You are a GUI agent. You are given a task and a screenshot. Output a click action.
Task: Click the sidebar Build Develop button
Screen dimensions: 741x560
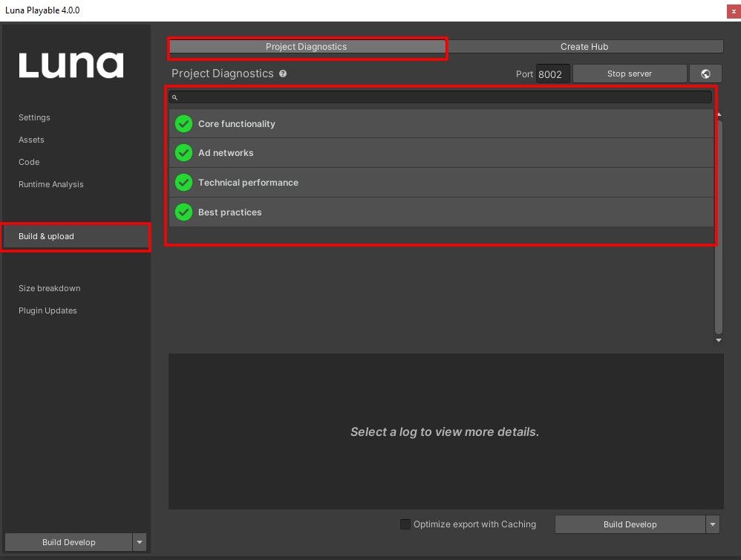coord(68,542)
